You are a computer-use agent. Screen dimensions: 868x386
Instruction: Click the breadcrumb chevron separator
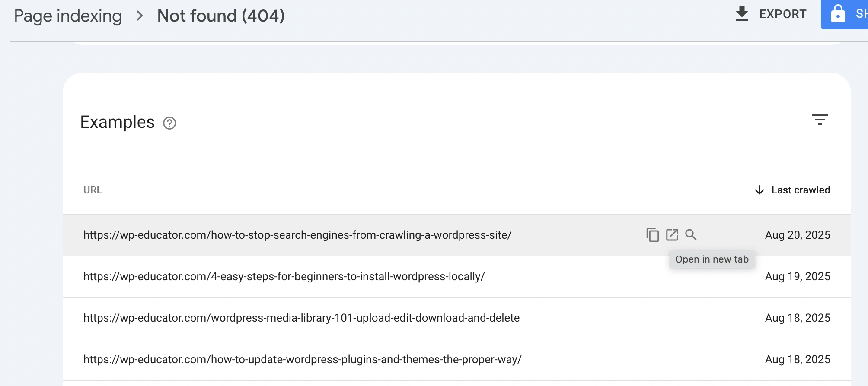click(x=140, y=16)
